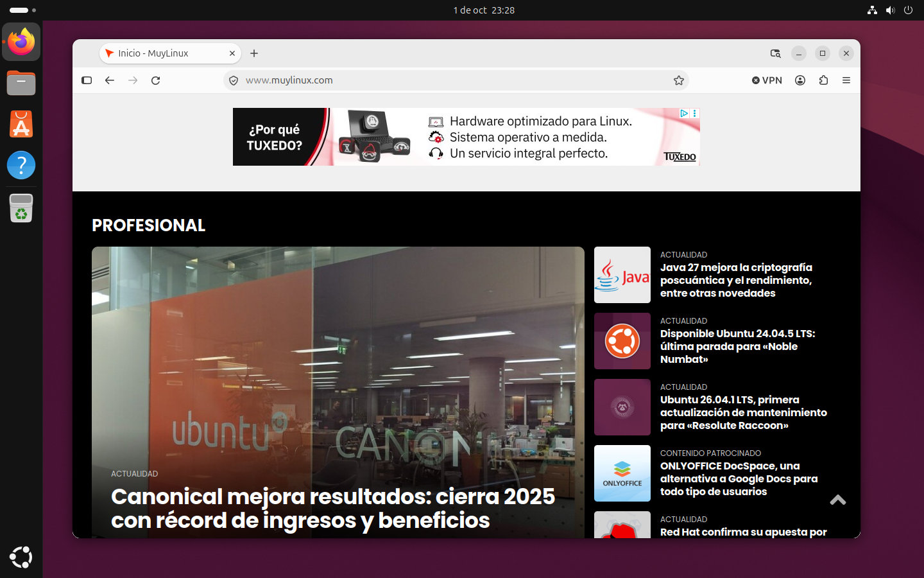This screenshot has height=578, width=924.
Task: Open a new tab with plus
Action: click(x=254, y=53)
